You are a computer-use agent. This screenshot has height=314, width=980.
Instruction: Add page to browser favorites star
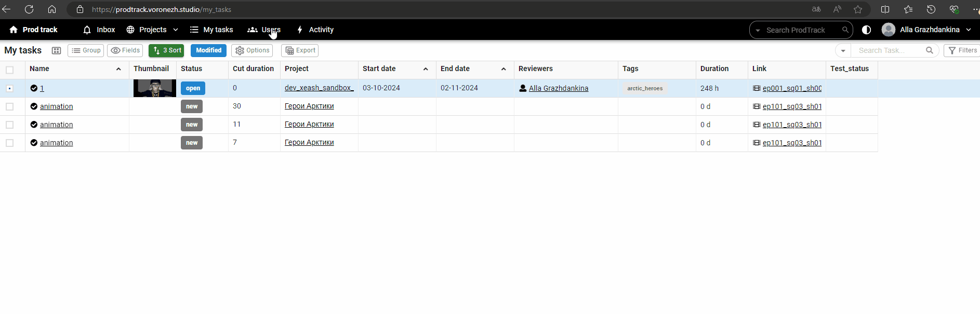858,9
